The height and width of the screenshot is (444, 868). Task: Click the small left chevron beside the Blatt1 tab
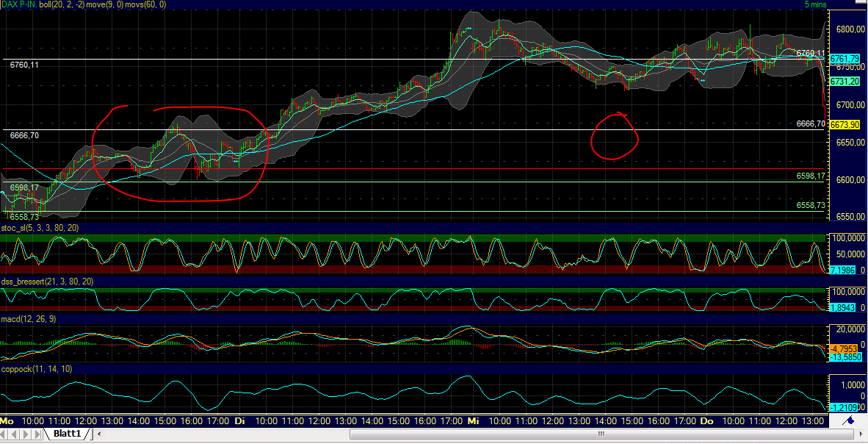coord(100,434)
